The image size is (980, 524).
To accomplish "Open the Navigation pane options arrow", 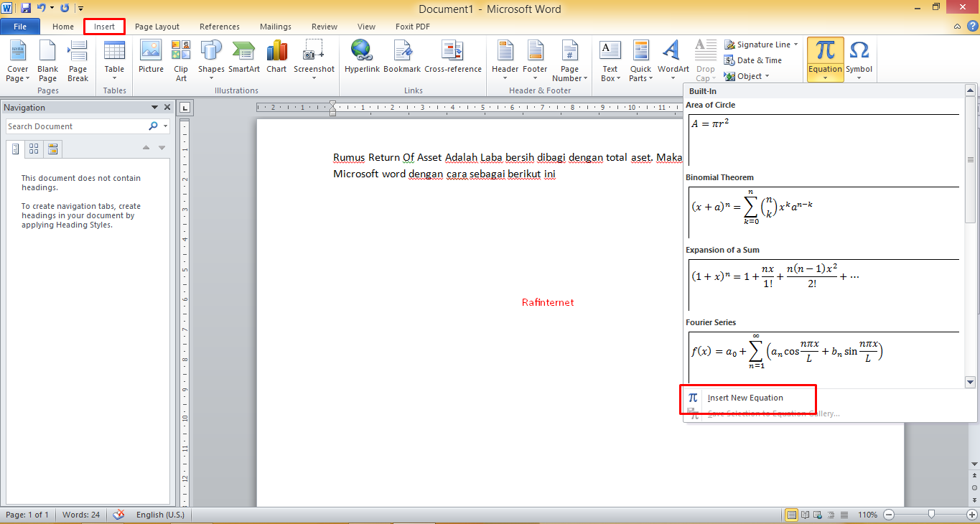I will pos(154,108).
